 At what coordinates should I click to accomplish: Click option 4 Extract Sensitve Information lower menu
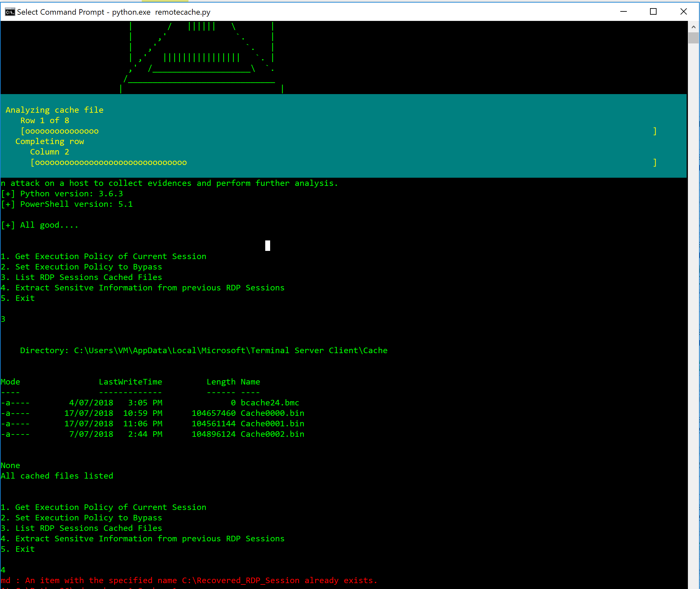pos(142,538)
